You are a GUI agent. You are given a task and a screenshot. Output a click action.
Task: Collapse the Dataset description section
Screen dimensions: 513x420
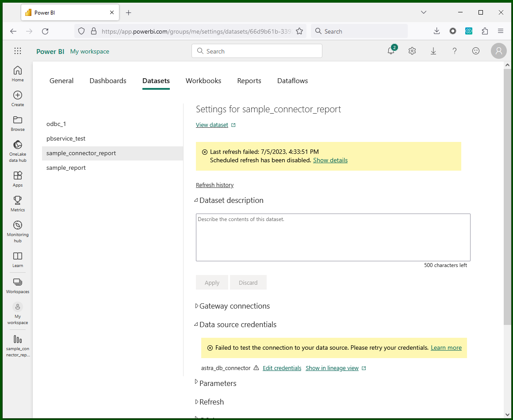click(196, 200)
